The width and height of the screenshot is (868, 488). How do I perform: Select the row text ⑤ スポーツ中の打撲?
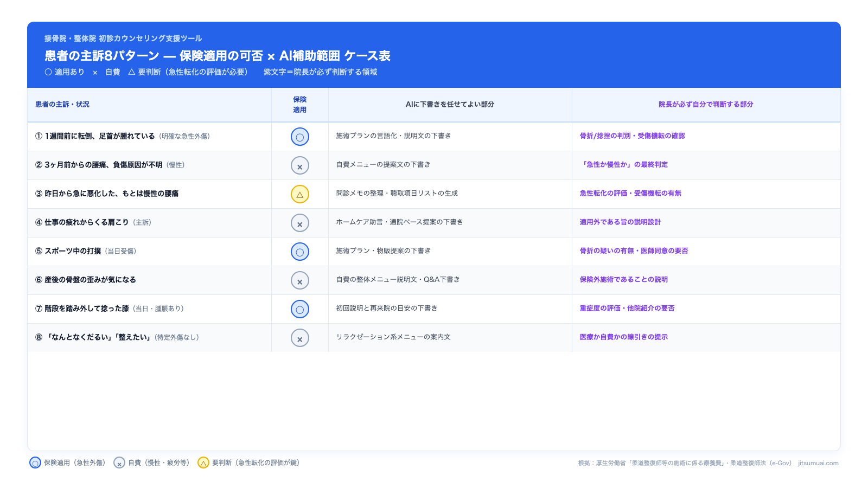68,251
